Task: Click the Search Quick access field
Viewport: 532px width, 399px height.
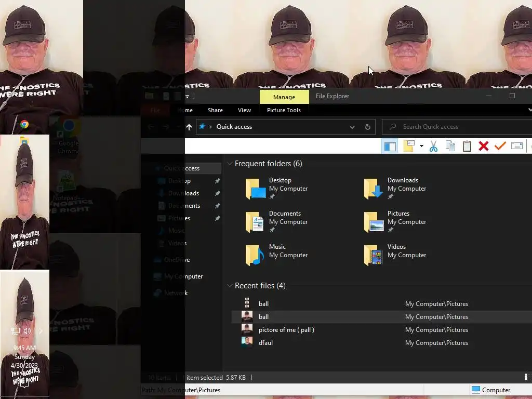Action: tap(457, 127)
